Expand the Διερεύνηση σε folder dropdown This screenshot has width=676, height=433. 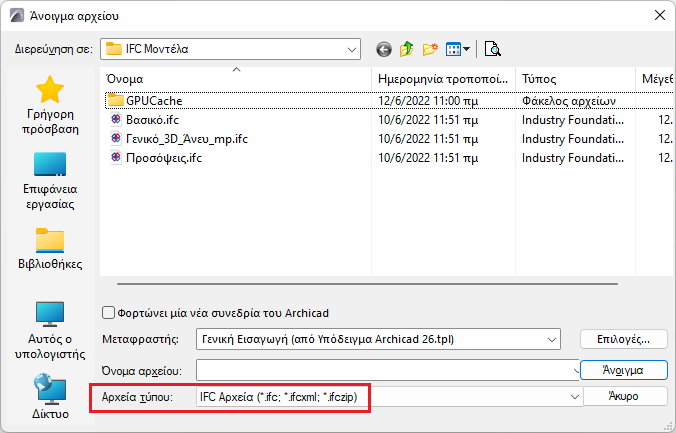click(x=352, y=49)
